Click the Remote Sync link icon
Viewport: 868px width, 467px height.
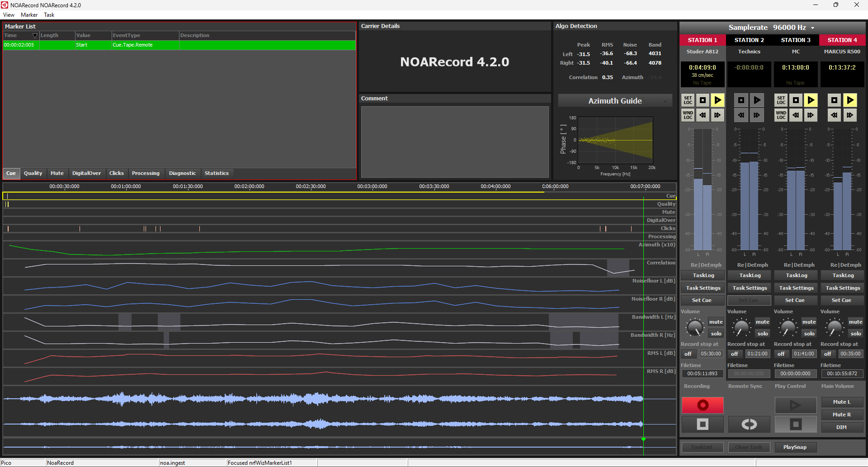pyautogui.click(x=749, y=424)
